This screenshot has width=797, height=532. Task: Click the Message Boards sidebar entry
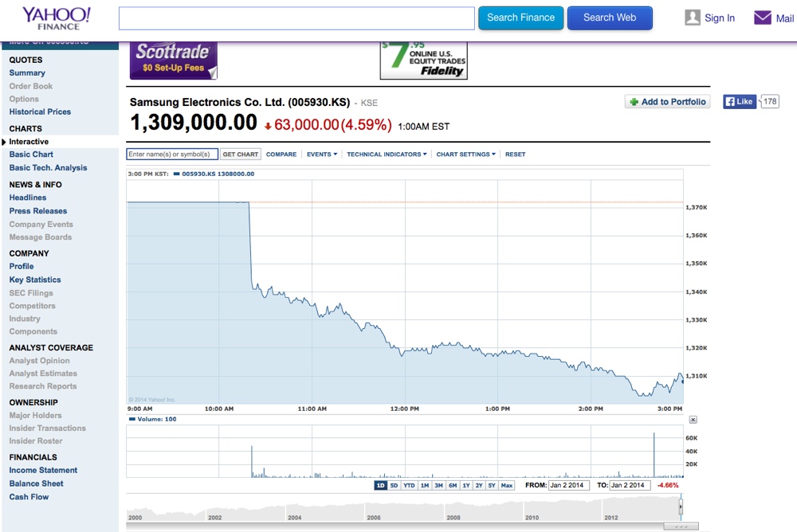point(40,237)
